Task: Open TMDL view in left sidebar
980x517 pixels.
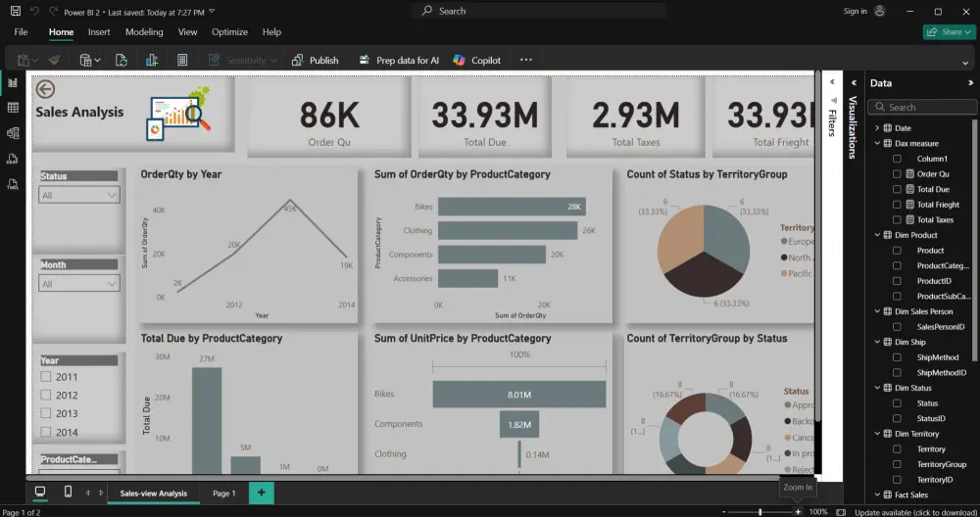Action: click(x=13, y=184)
